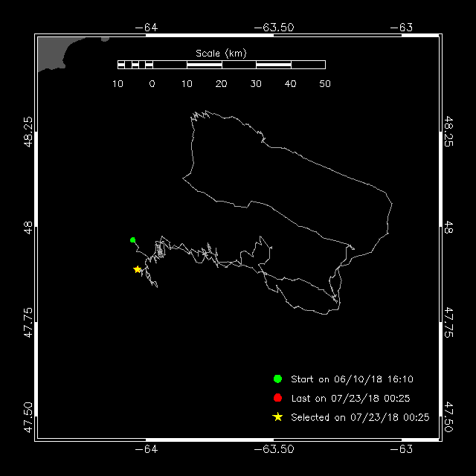Click the scale bar label '50'
The width and height of the screenshot is (476, 476).
[325, 84]
